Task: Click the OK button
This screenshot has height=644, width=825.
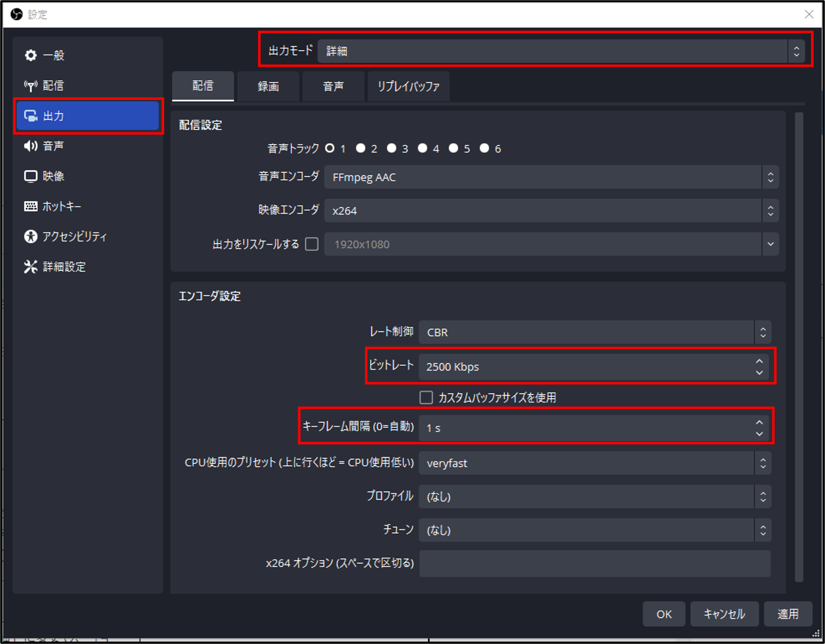Action: tap(664, 614)
